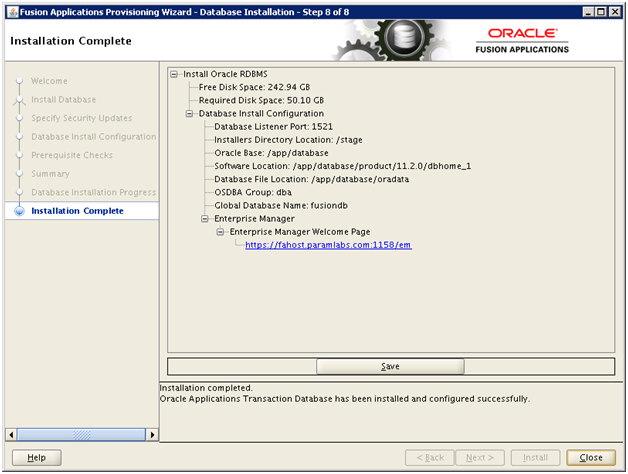The image size is (628, 474).
Task: Select the Enterprise Manager tree label
Action: 255,219
